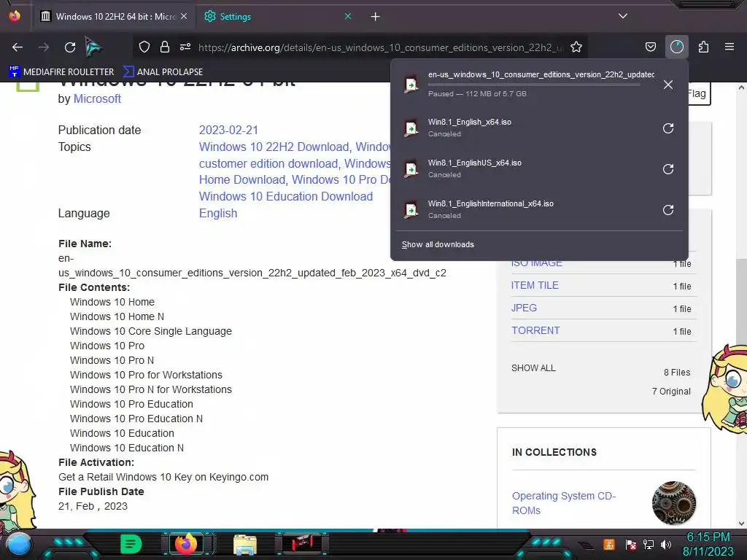Bookmark this page with the star
Viewport: 747px width, 560px height.
point(576,47)
